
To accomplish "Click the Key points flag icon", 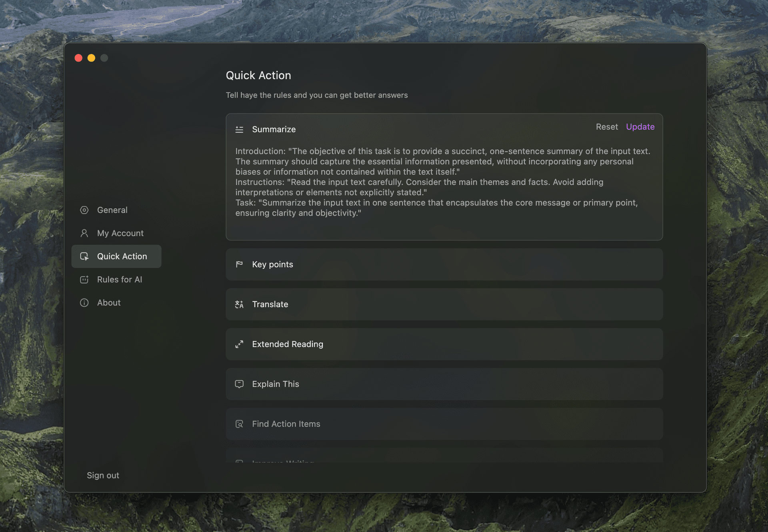I will tap(239, 264).
